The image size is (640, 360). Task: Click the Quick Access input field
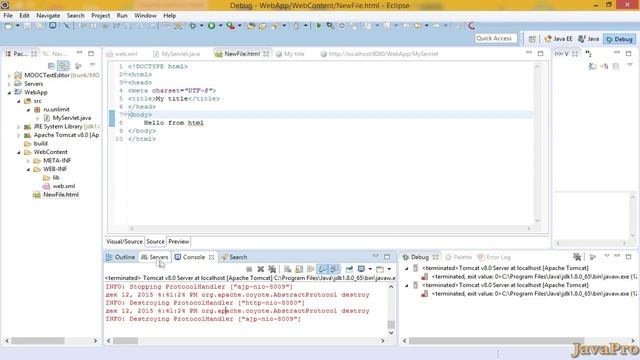496,38
